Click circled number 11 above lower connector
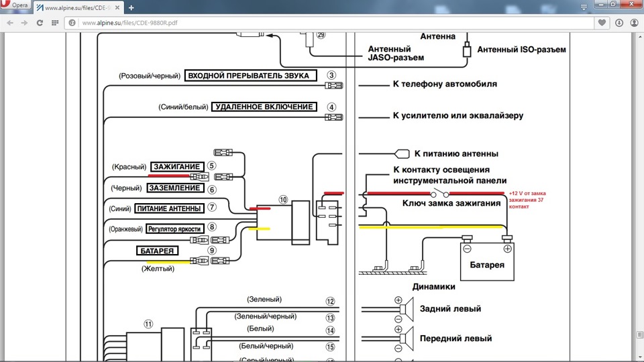This screenshot has height=362, width=644. (148, 324)
